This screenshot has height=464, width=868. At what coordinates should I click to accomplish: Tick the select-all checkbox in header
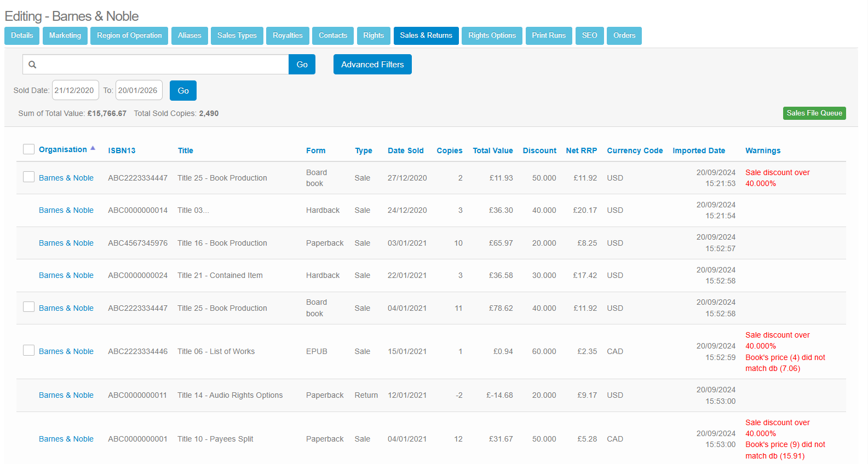click(x=29, y=149)
